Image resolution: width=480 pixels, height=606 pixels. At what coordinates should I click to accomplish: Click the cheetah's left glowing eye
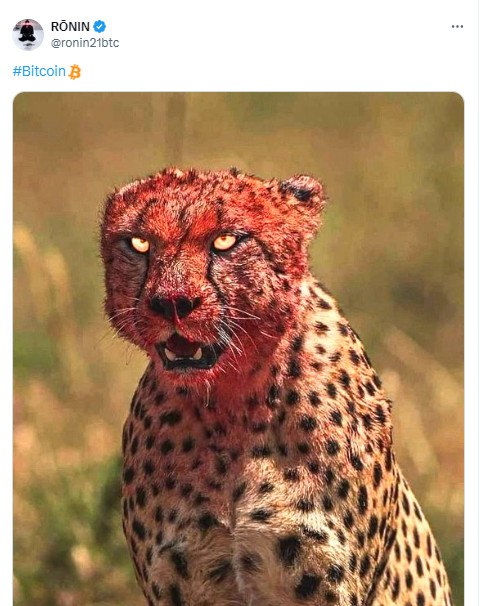click(x=140, y=245)
